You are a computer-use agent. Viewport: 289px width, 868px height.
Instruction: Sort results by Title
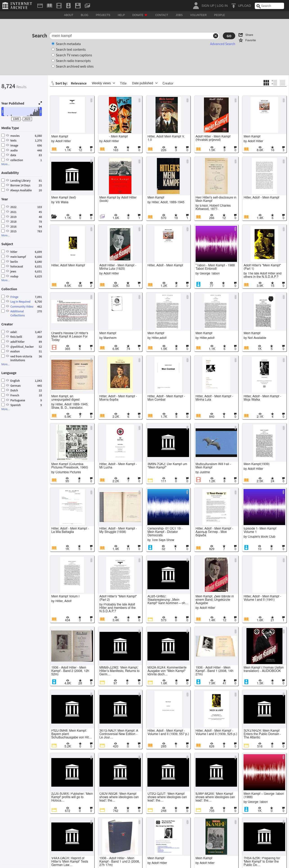point(123,83)
